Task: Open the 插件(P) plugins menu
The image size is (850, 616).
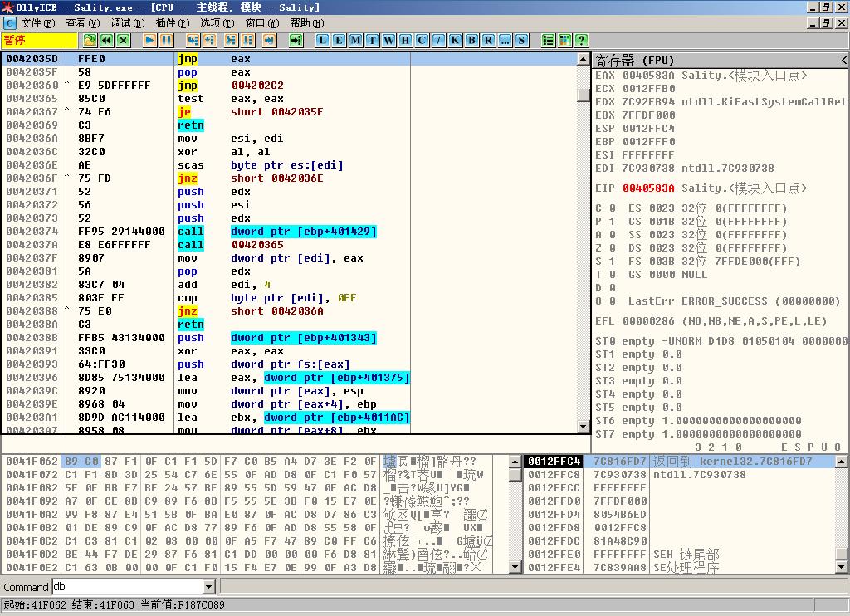Action: pyautogui.click(x=172, y=23)
